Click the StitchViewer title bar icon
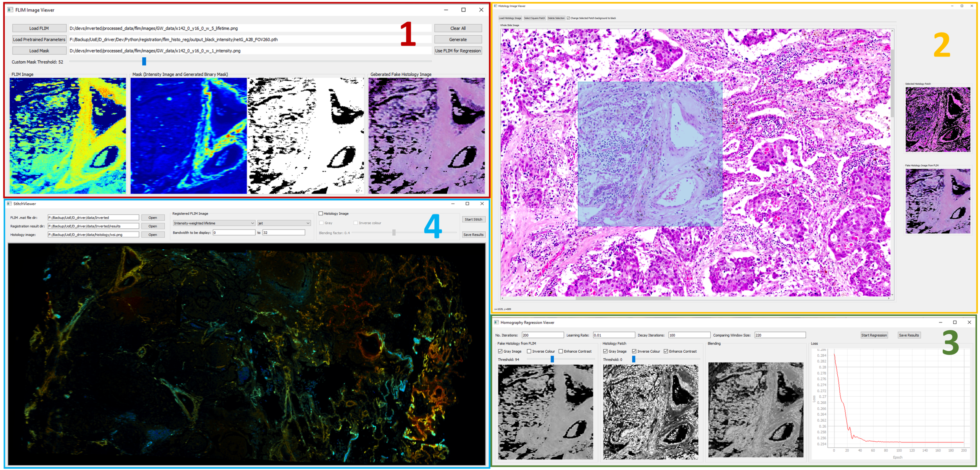The height and width of the screenshot is (470, 980). click(9, 204)
